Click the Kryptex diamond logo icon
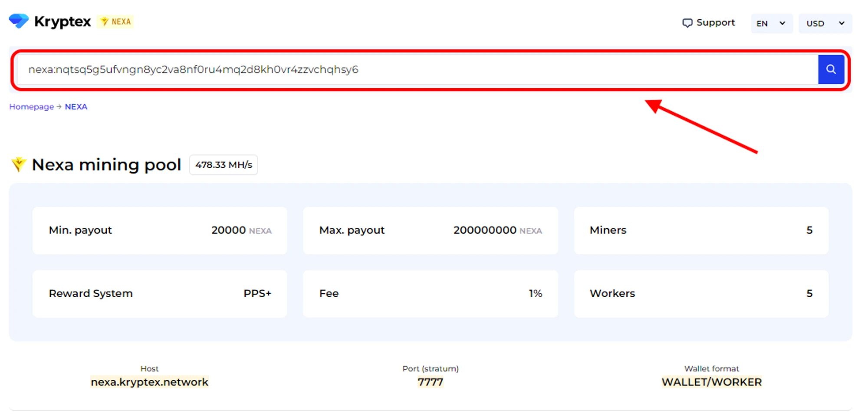868x418 pixels. pyautogui.click(x=19, y=21)
